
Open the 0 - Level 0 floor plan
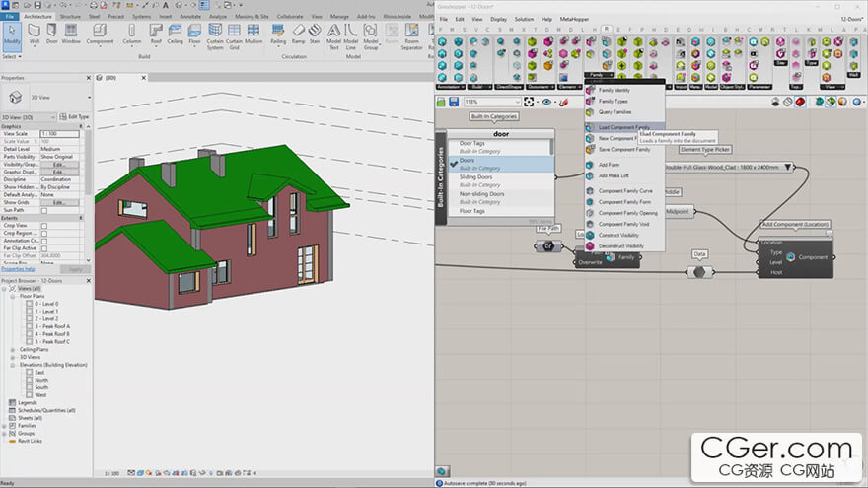(x=46, y=304)
